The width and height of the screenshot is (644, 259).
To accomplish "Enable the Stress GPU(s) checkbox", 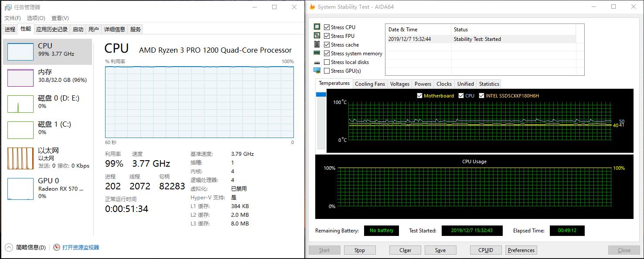I will tap(327, 71).
